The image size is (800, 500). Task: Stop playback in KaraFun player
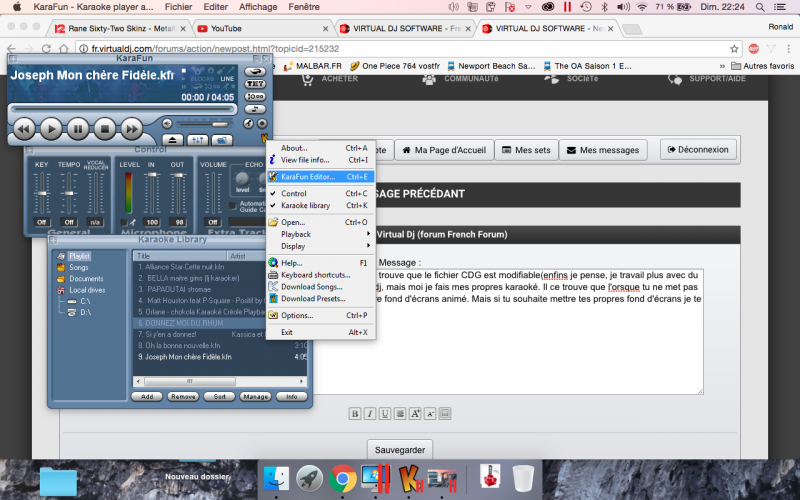[x=105, y=129]
